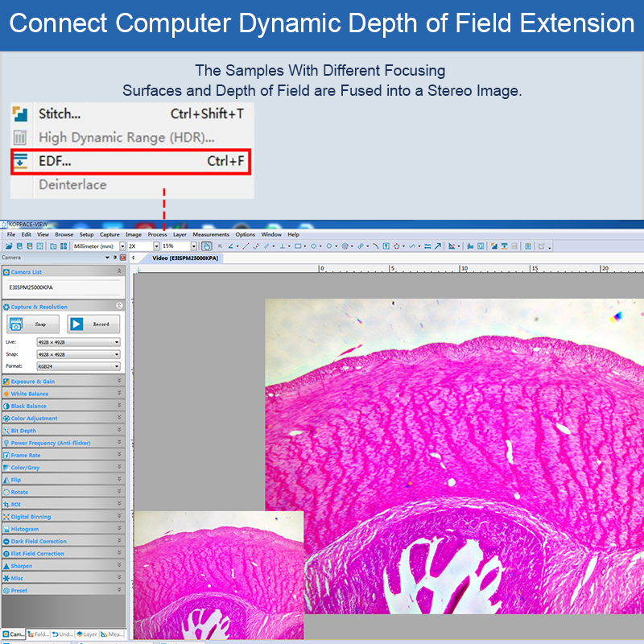644x644 pixels.
Task: Switch to the Layer tab at bottom
Action: pyautogui.click(x=87, y=634)
